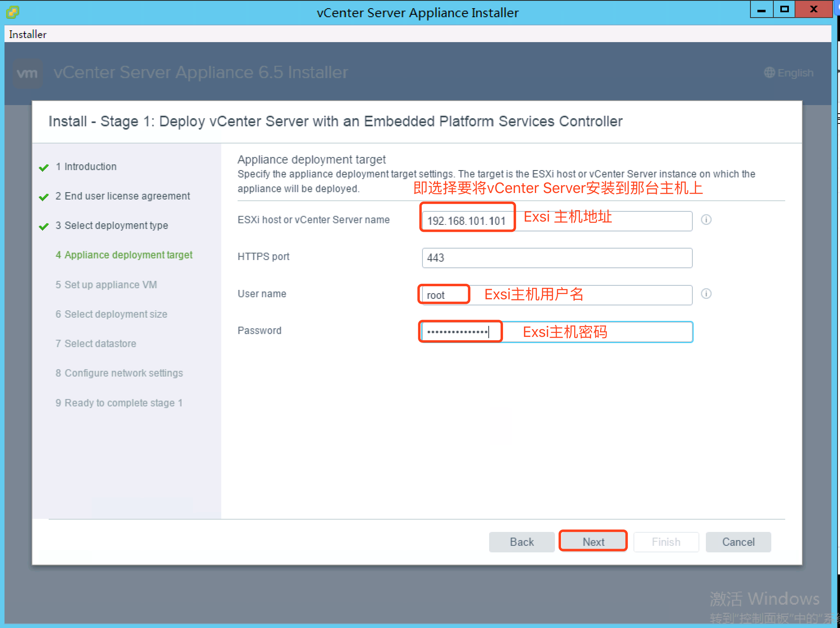Click the 'Appliance deployment target' heading
840x628 pixels.
(312, 159)
